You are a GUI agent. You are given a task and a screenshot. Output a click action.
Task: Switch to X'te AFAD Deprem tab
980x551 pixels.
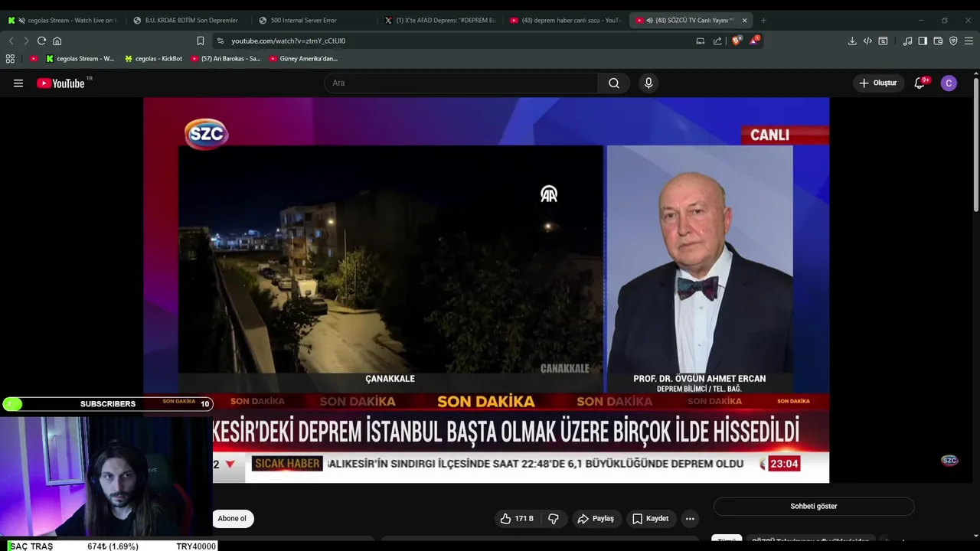[x=439, y=21]
